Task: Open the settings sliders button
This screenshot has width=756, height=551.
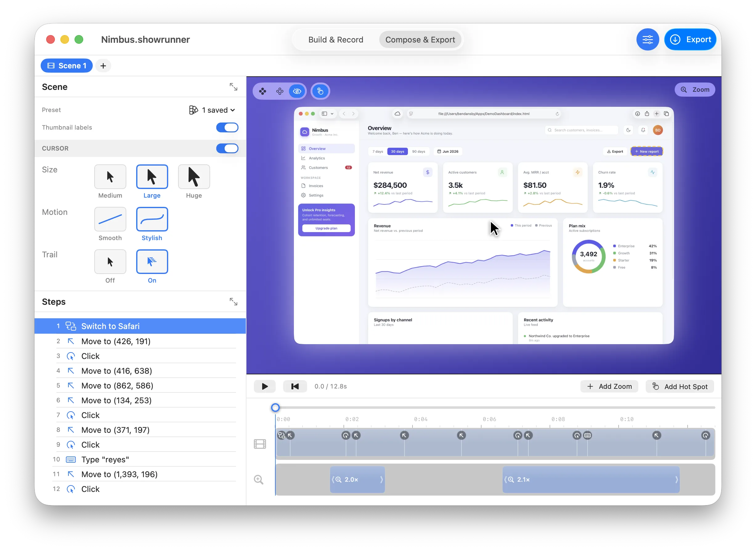Action: tap(647, 39)
